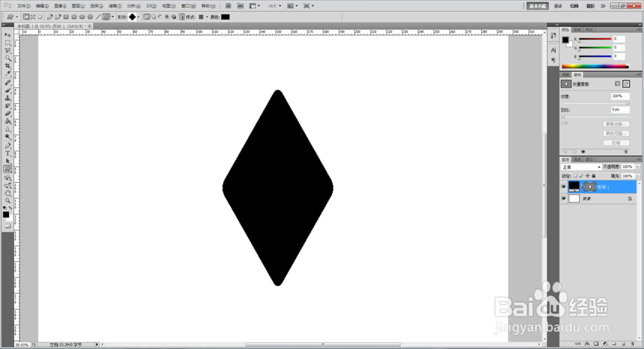644x349 pixels.
Task: Select the Move tool
Action: coord(7,35)
